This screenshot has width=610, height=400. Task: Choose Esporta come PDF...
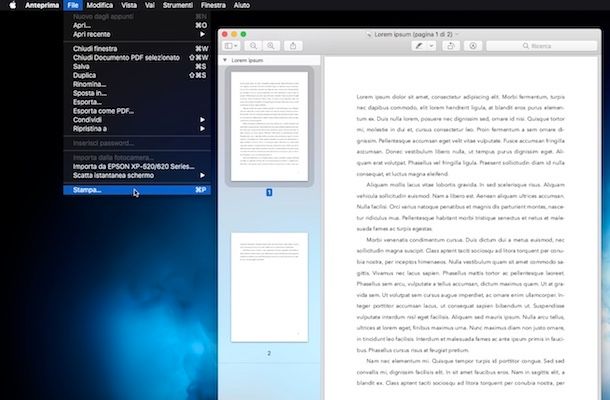coord(137,111)
